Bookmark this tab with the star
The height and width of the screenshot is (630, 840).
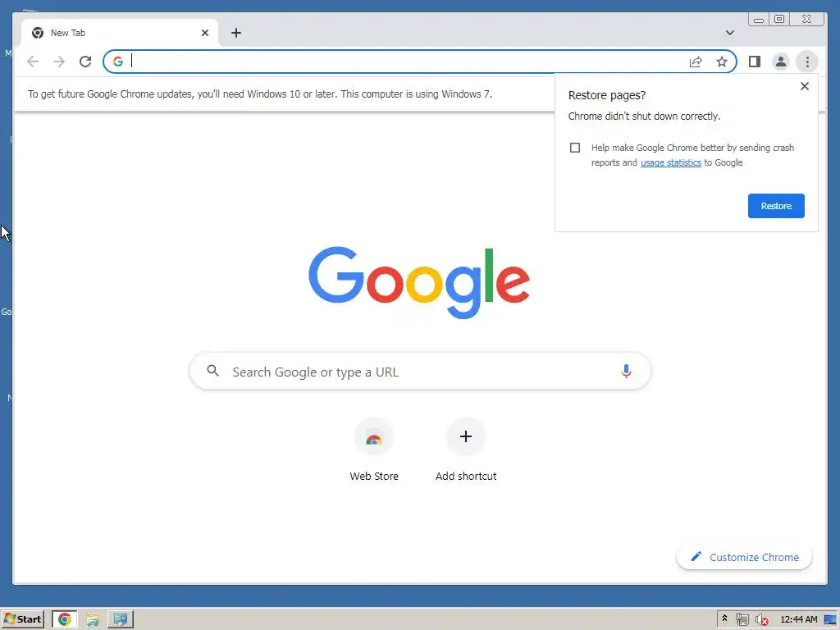pos(722,62)
